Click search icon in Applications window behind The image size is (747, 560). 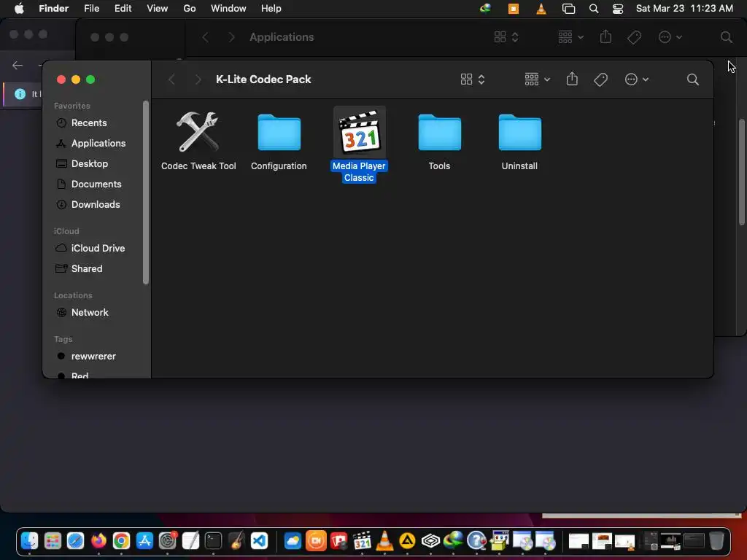(x=726, y=37)
